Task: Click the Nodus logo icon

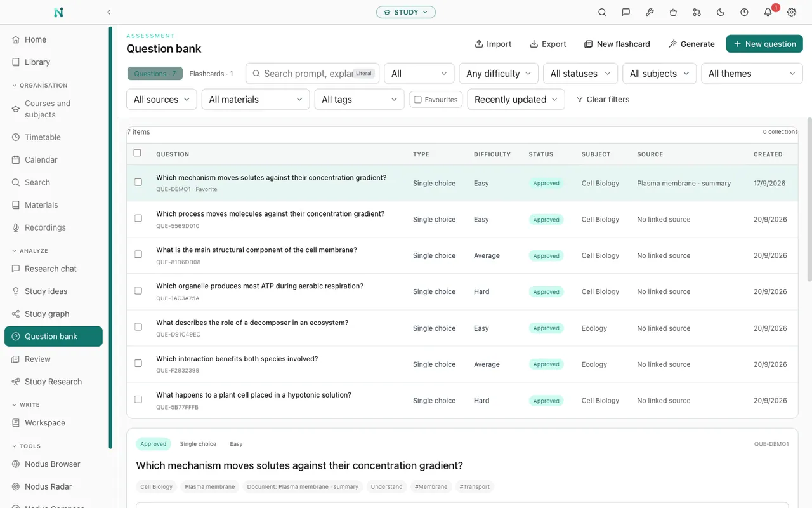Action: click(x=59, y=12)
